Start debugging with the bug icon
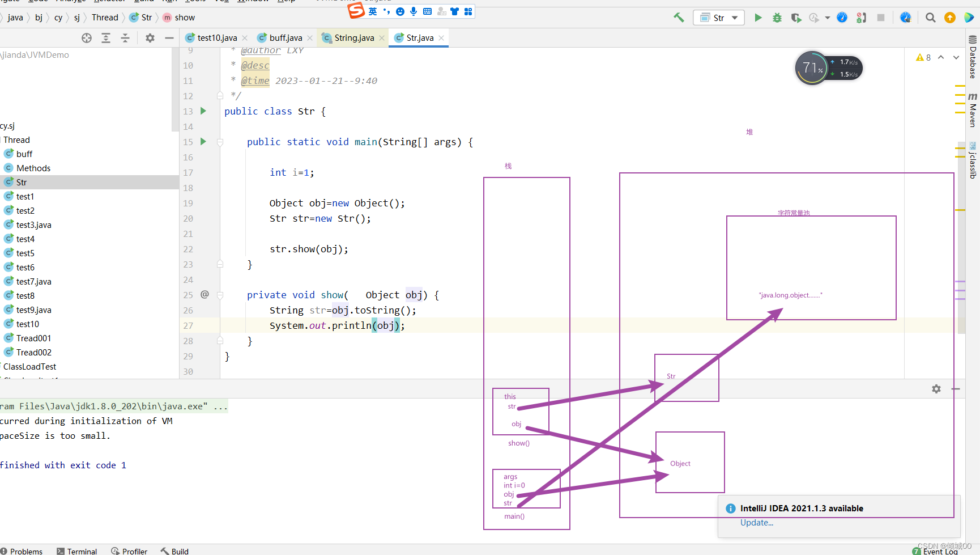 [777, 18]
